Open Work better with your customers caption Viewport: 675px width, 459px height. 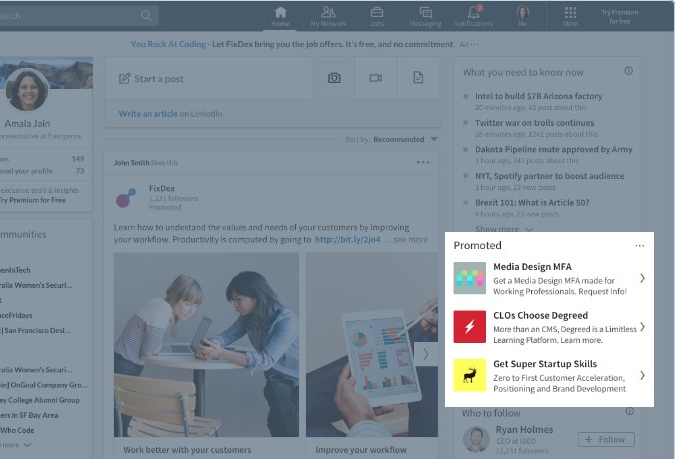187,450
